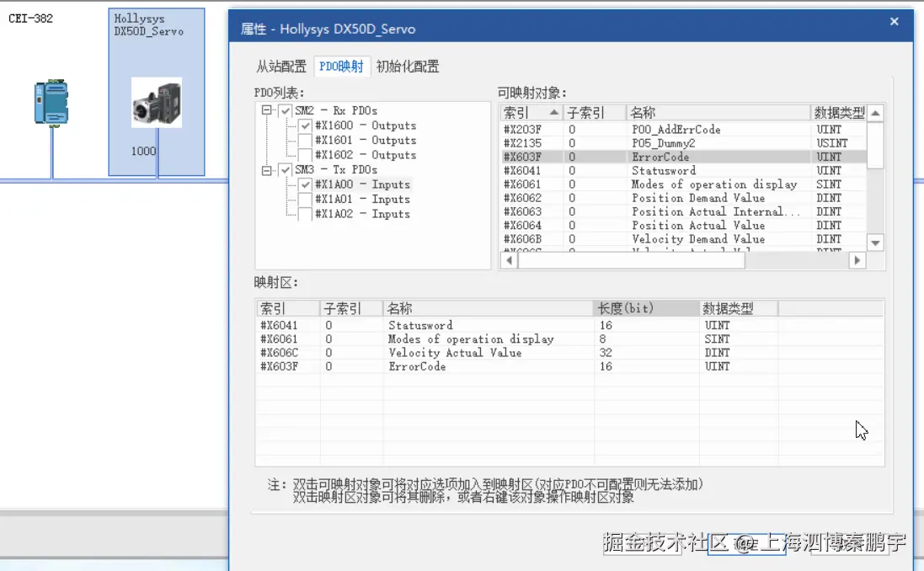Click the scroll-down arrow of the mappable objects list
This screenshot has width=924, height=571.
(x=874, y=243)
